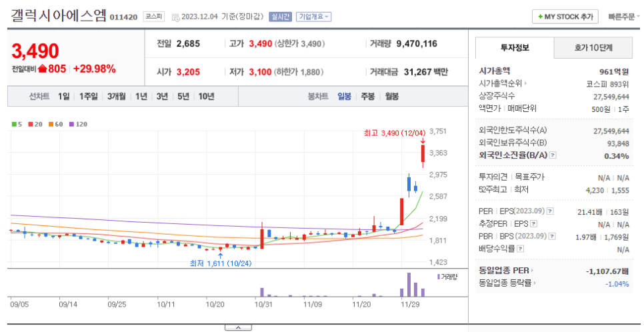644x332 pixels.
Task: Switch to the 호가10단계 tab
Action: (x=593, y=47)
